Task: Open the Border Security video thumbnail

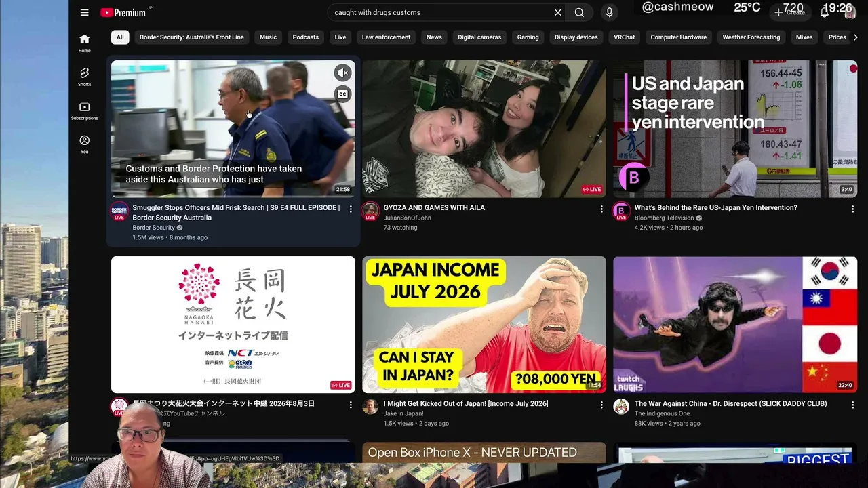Action: pos(233,129)
